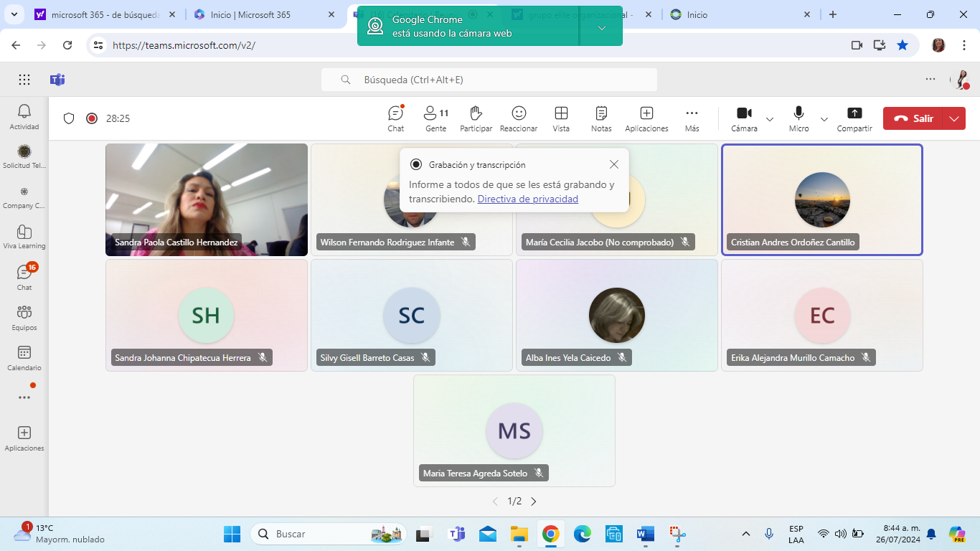This screenshot has width=980, height=551.
Task: Open Chat in the left sidebar
Action: pos(24,277)
